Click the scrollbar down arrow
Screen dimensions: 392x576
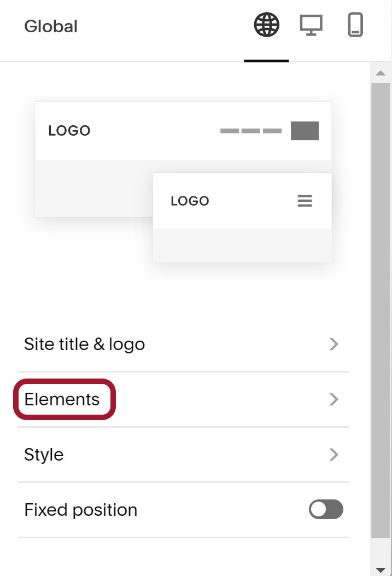(381, 570)
